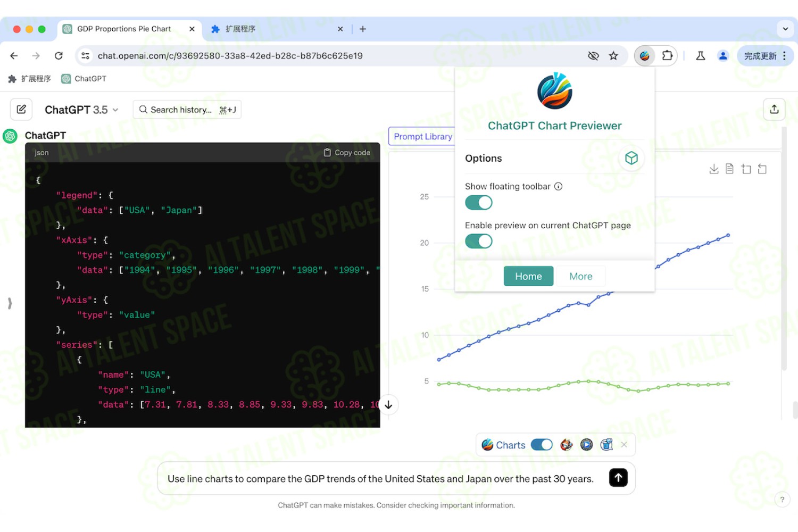This screenshot has height=532, width=798.
Task: Click the fox avatar icon in floating toolbar
Action: click(567, 445)
